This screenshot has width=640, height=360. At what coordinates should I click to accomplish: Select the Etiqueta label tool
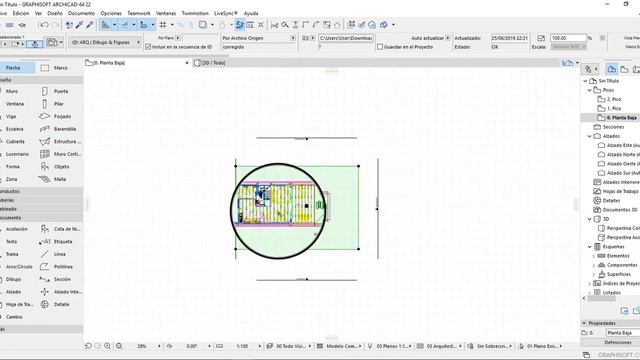click(x=56, y=242)
